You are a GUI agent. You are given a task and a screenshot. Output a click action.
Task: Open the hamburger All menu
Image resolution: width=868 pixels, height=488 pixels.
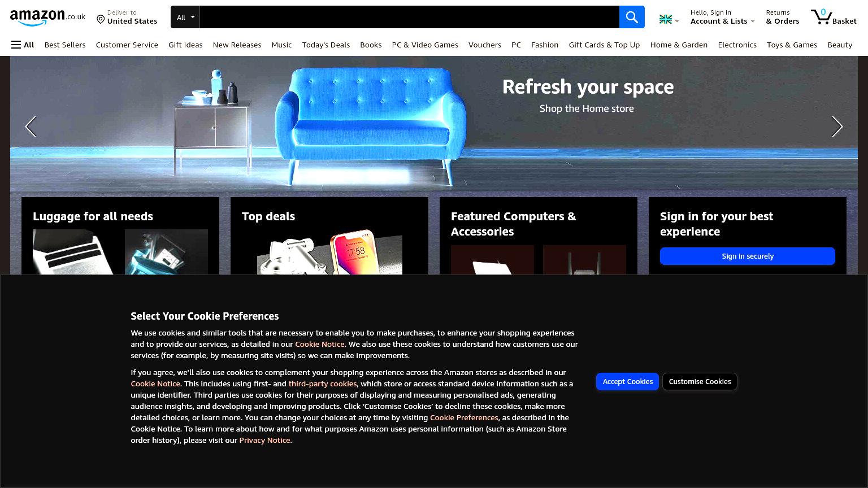[x=23, y=45]
